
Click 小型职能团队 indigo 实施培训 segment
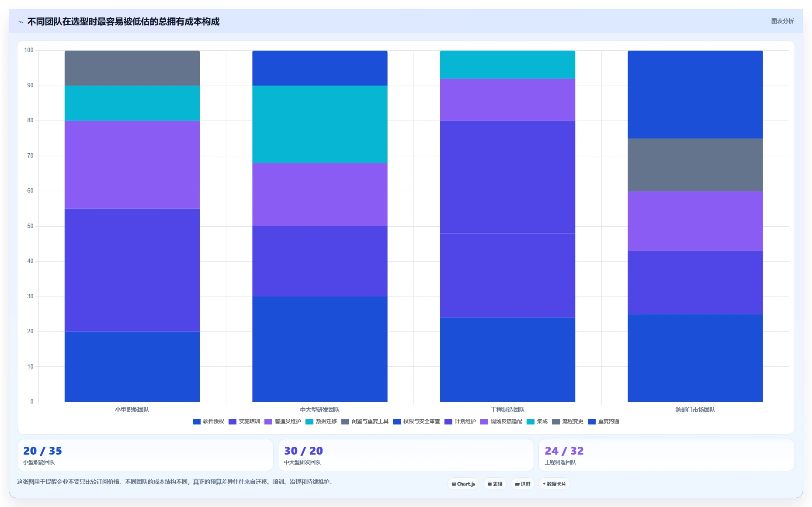(132, 270)
